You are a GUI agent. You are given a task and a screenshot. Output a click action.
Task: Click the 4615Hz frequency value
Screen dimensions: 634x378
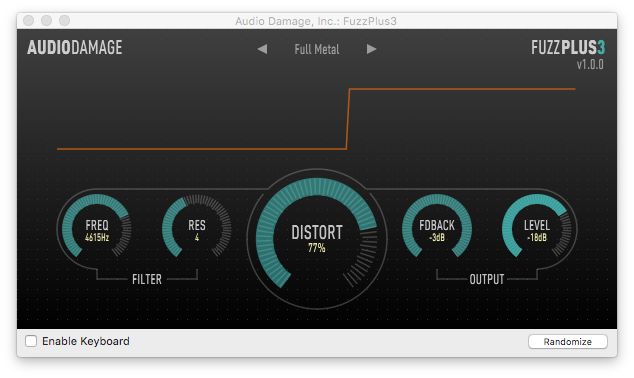coord(97,237)
